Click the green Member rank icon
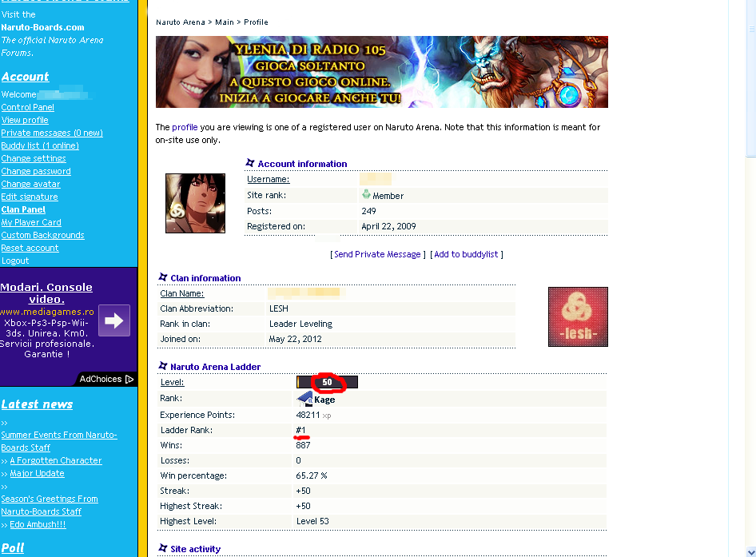Screen dimensions: 756x557 [x=367, y=194]
